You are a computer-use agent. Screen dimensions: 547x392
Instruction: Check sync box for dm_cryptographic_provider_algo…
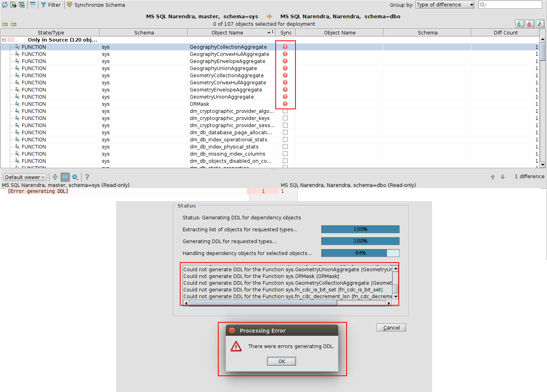285,111
